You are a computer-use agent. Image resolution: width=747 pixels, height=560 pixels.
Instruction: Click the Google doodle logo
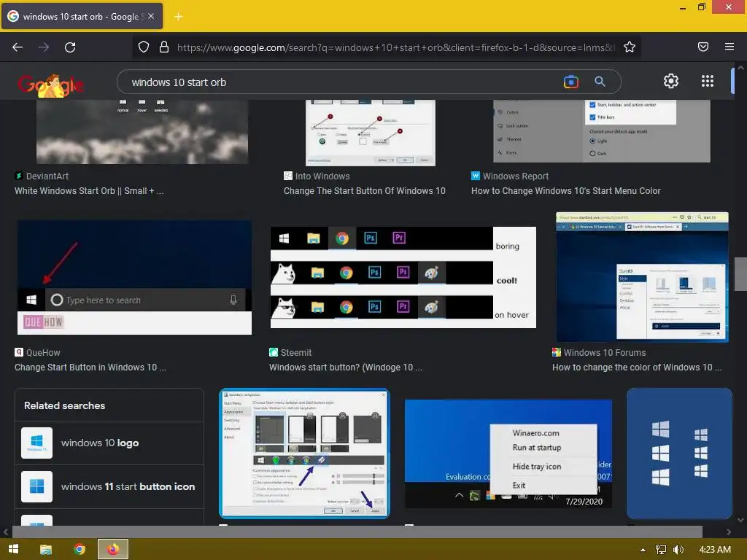(x=51, y=85)
